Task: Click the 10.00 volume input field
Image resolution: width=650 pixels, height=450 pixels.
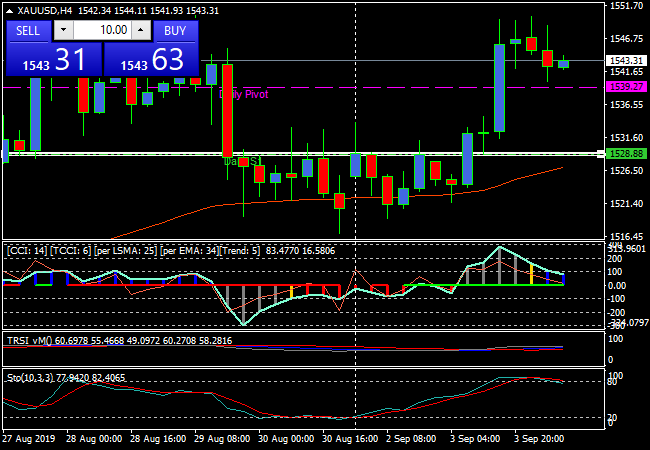Action: coord(100,30)
